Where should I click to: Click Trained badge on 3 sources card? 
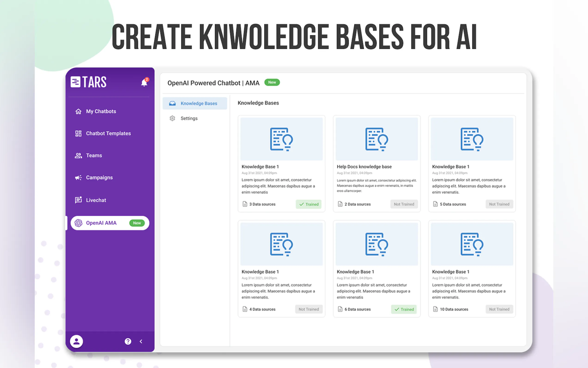pyautogui.click(x=308, y=204)
